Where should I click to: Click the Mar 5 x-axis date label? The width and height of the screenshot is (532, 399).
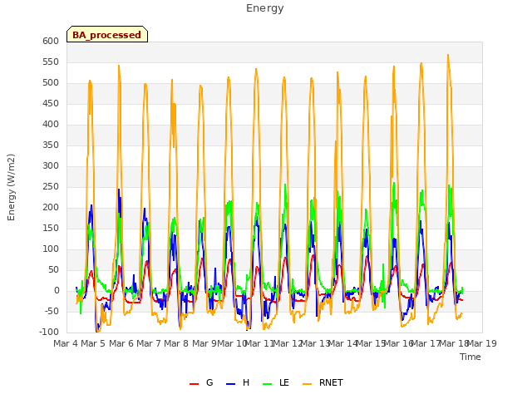coord(93,343)
